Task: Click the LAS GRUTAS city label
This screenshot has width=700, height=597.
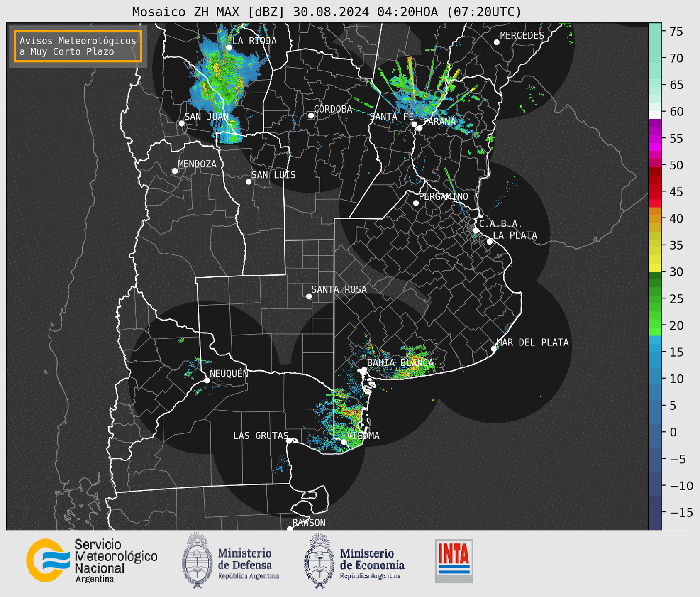Action: [261, 436]
